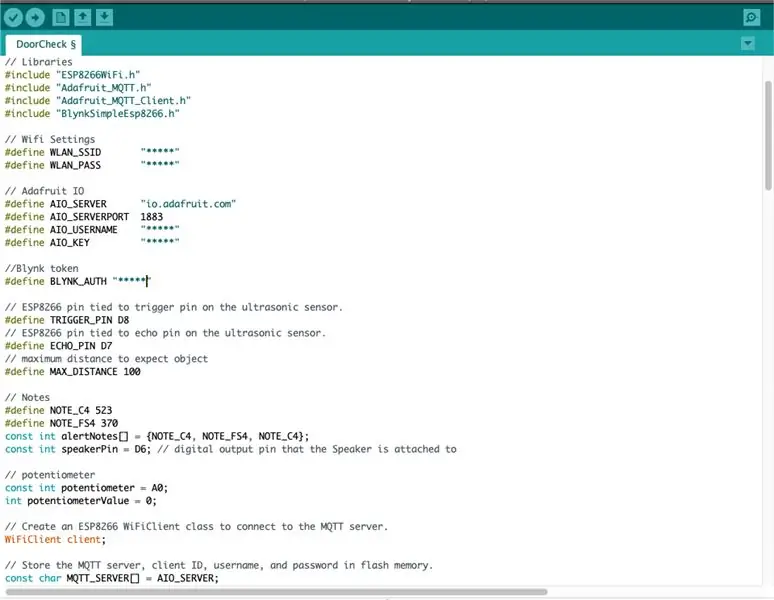Click the "Adafruit_MQTT.h" include text

point(104,87)
